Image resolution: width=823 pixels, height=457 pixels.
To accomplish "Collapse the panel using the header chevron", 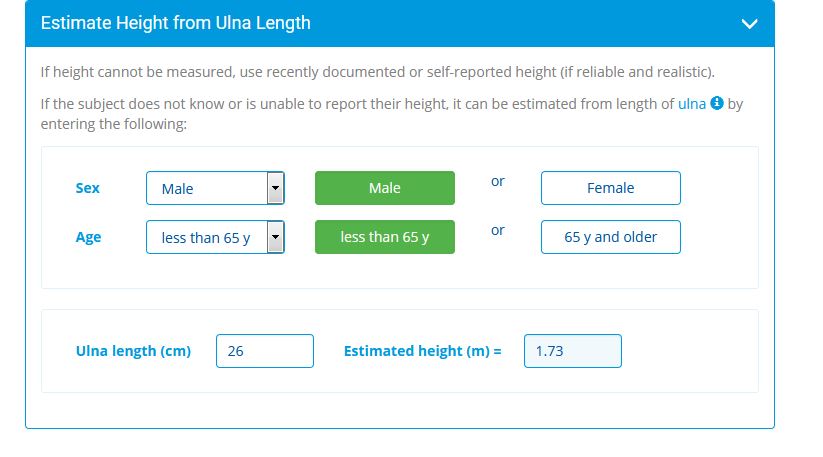I will click(749, 24).
